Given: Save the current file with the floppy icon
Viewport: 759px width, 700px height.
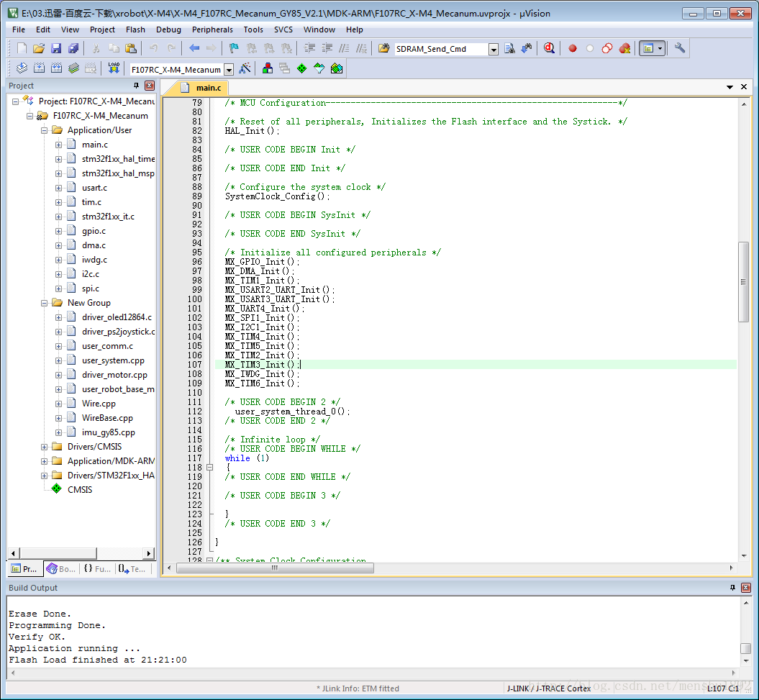Looking at the screenshot, I should (56, 48).
